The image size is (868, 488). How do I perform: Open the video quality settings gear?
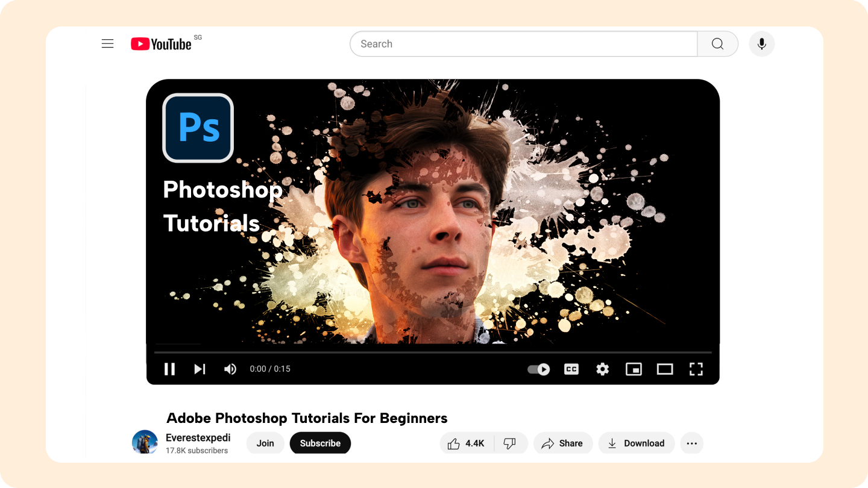pyautogui.click(x=602, y=369)
